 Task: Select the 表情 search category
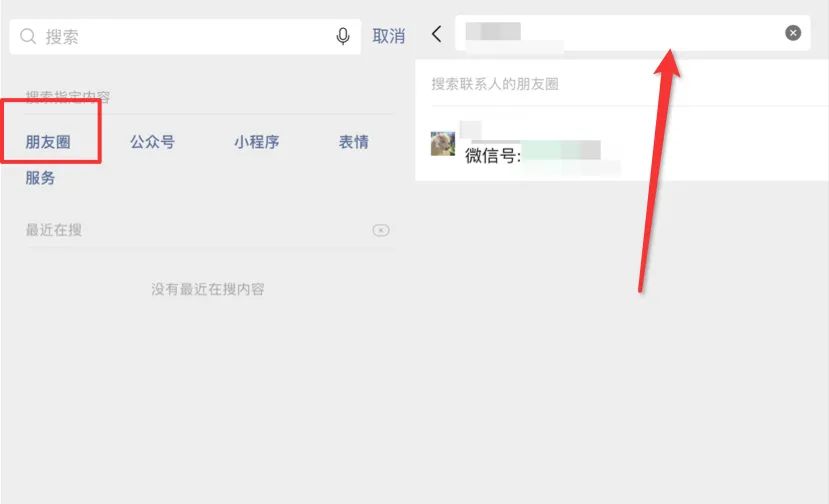click(354, 142)
